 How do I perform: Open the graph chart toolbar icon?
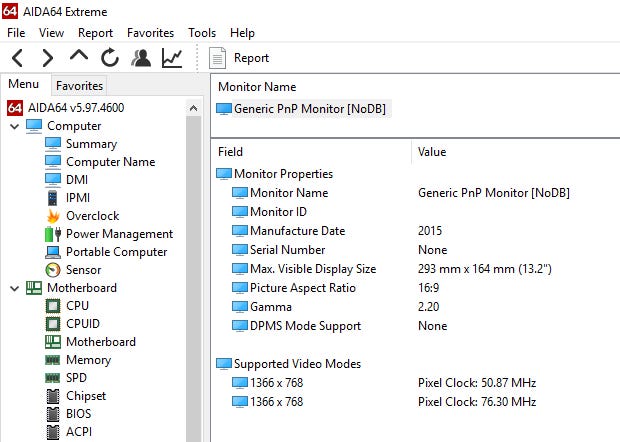tap(172, 58)
